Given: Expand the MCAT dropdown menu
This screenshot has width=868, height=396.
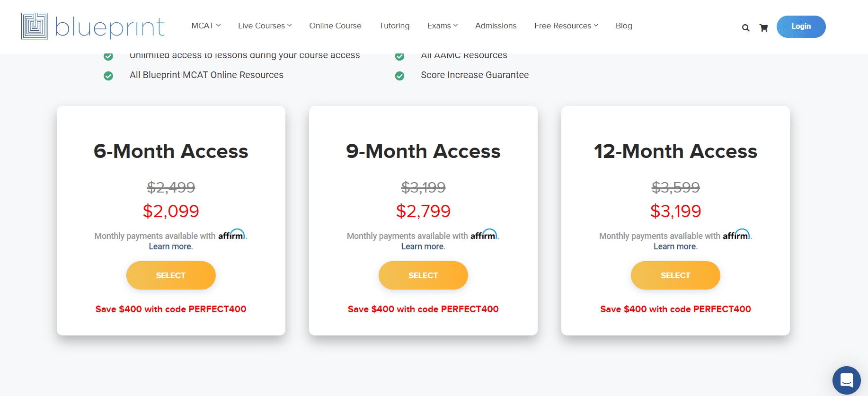Looking at the screenshot, I should (206, 26).
